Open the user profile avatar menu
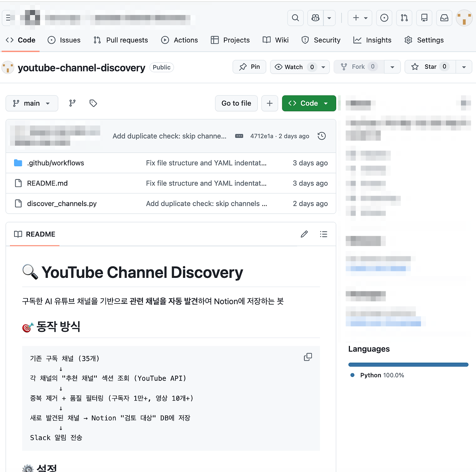This screenshot has width=476, height=472. (464, 18)
